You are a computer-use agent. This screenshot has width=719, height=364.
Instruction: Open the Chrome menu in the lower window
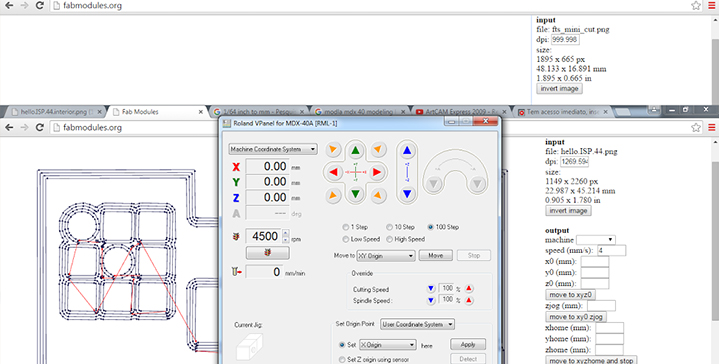pos(712,127)
